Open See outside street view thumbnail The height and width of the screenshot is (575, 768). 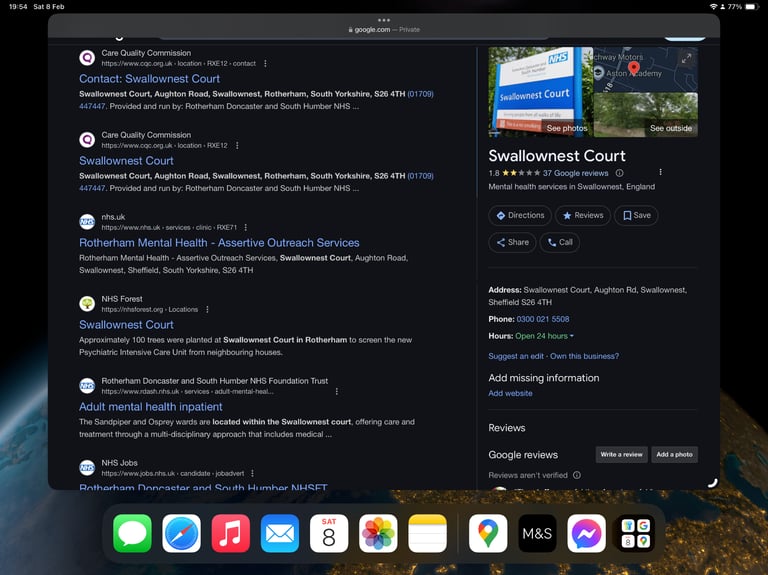[646, 115]
